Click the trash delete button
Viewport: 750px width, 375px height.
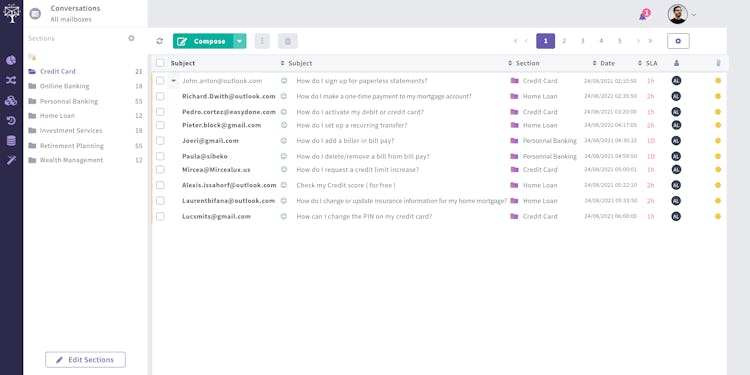[287, 41]
